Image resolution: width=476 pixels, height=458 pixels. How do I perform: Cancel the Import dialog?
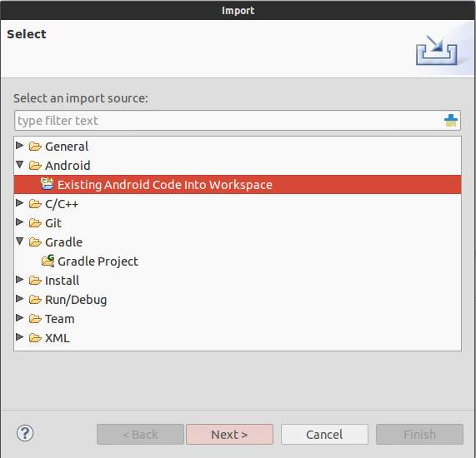point(324,435)
